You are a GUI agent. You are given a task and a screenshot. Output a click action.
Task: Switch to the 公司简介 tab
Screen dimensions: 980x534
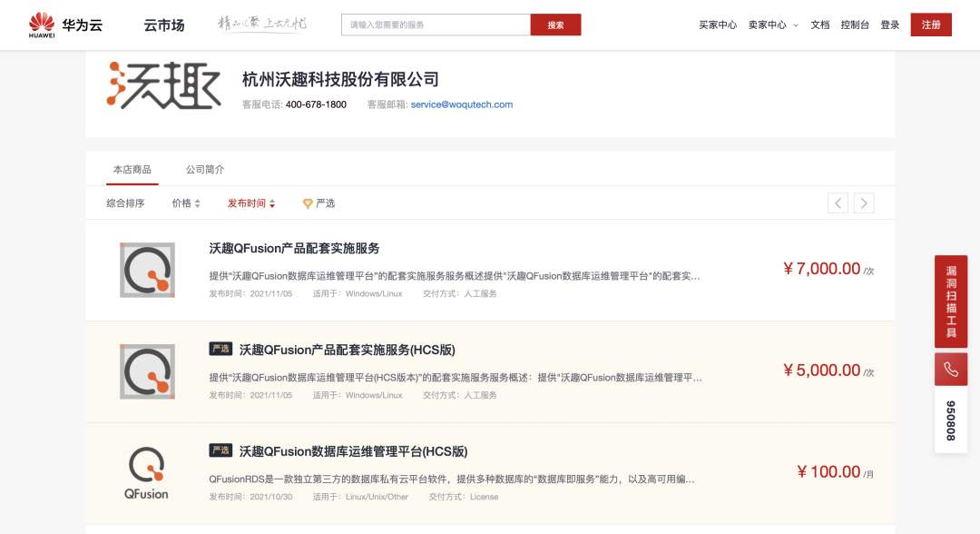[x=204, y=170]
